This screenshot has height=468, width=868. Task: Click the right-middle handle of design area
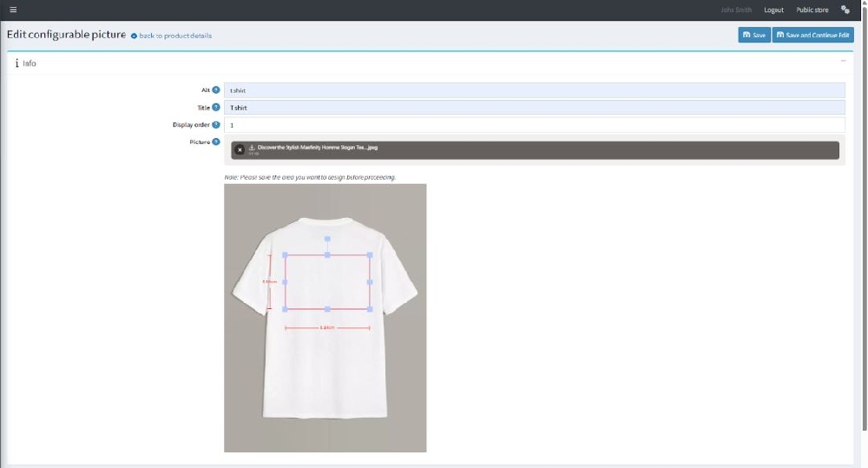(x=370, y=282)
